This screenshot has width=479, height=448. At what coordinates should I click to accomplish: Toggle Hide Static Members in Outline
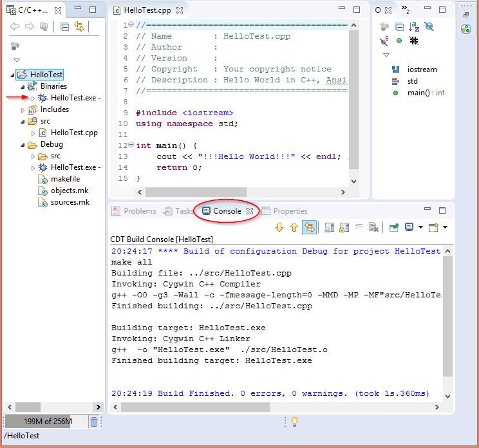tap(384, 41)
